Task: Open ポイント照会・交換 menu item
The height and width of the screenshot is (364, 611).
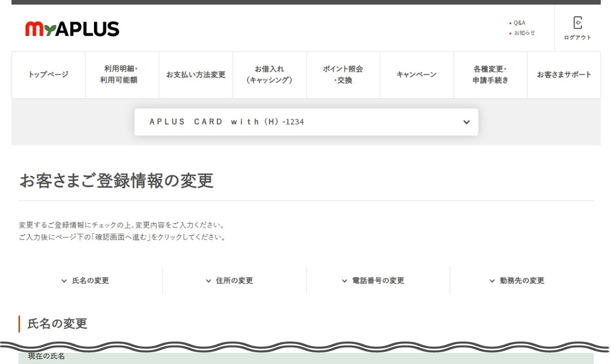Action: click(343, 75)
